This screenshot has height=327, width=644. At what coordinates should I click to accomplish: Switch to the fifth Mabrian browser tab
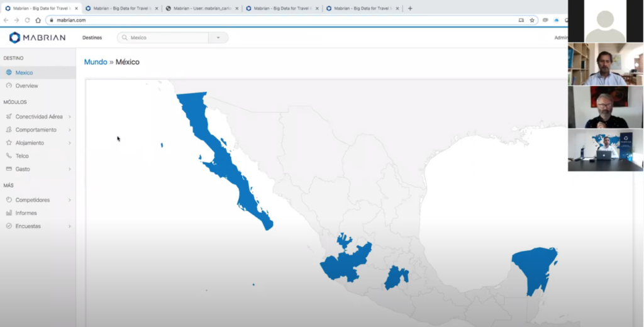[x=363, y=8]
